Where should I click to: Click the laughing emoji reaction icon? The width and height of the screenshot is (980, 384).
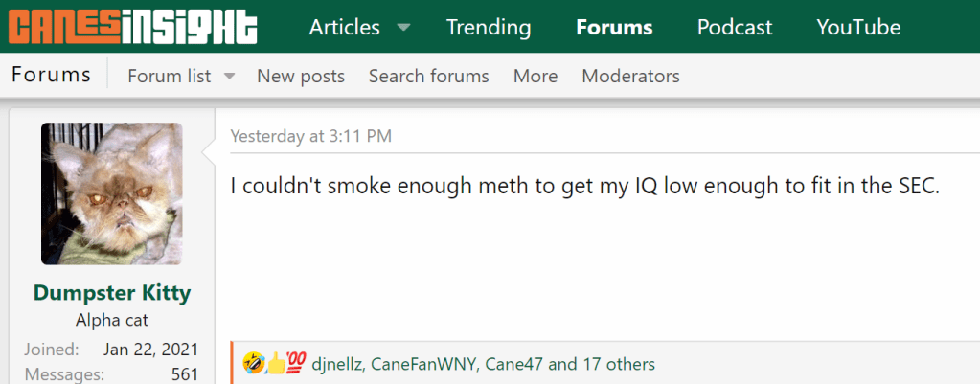pos(254,364)
